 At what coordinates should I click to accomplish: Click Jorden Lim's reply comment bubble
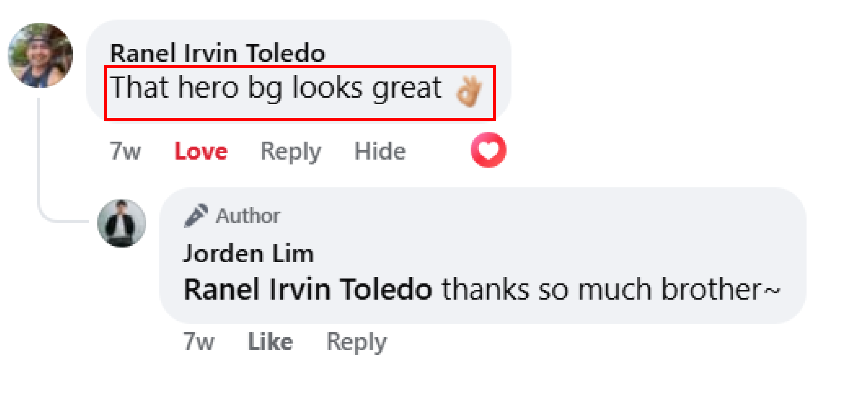[482, 256]
